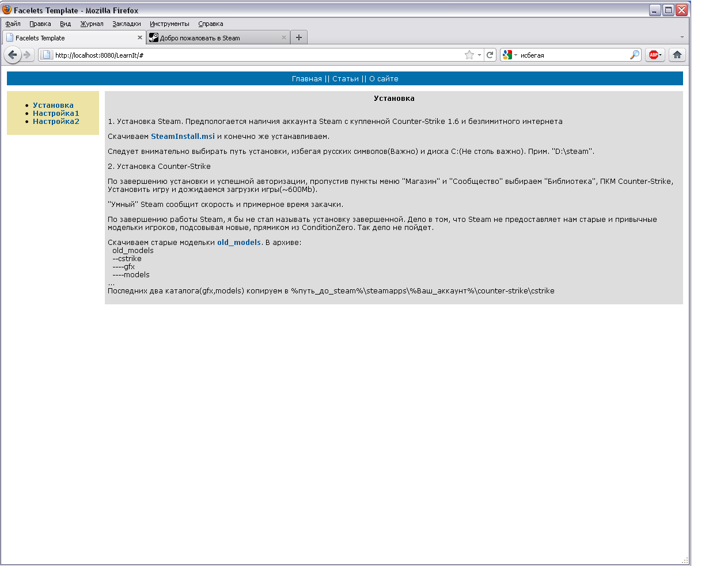This screenshot has width=728, height=566.
Task: Open the Установка sidebar link
Action: [x=53, y=105]
